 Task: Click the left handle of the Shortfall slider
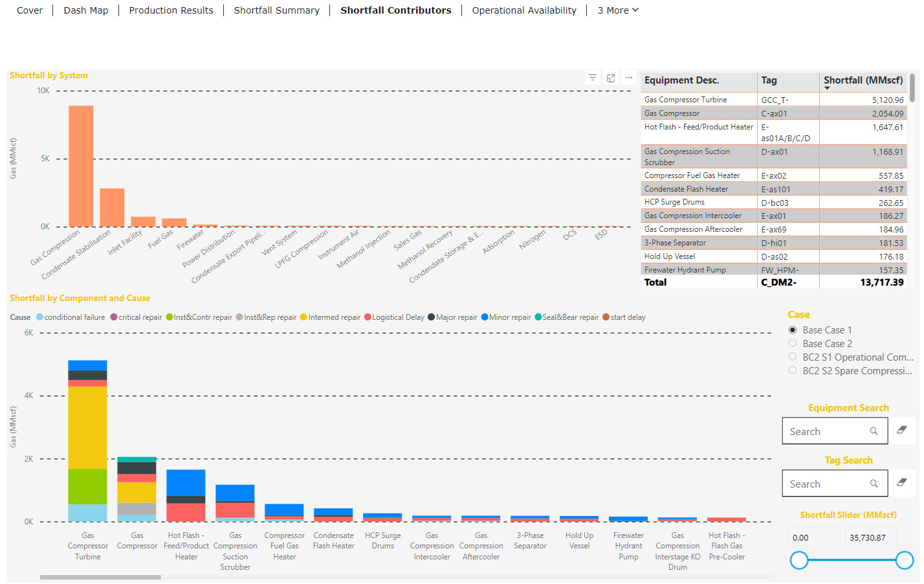point(799,561)
